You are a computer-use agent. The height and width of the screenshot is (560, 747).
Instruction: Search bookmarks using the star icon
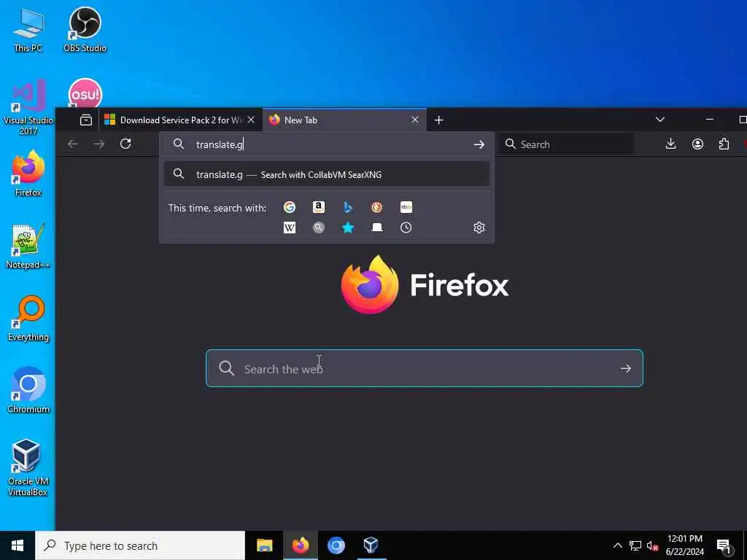[x=348, y=227]
